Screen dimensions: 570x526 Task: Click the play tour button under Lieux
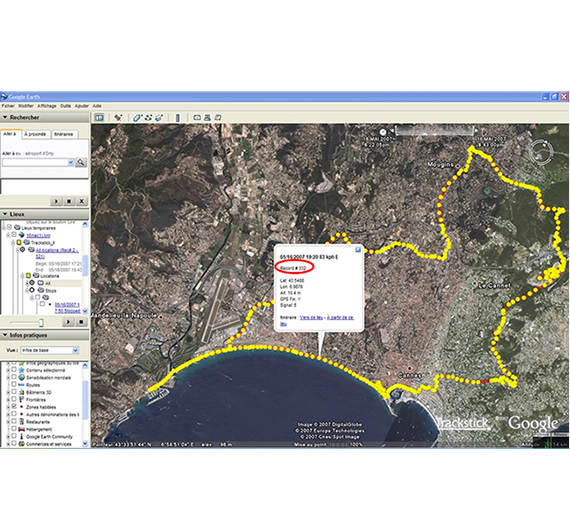[68, 322]
